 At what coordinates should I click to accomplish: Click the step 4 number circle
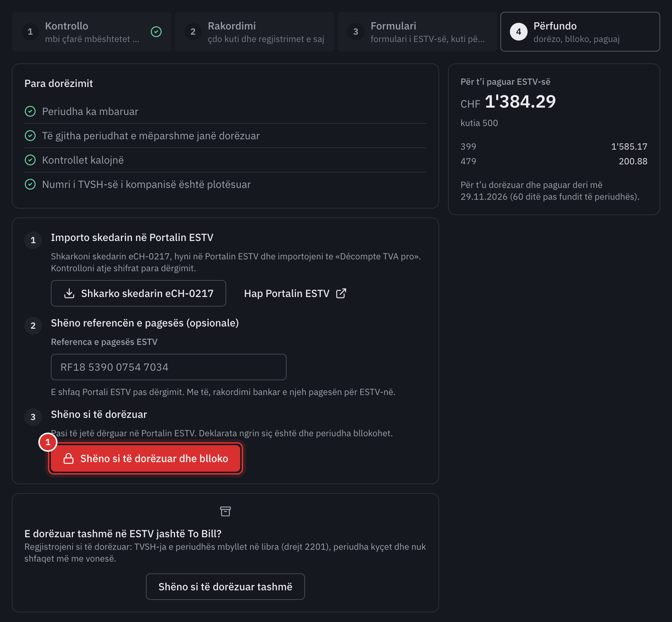coord(519,32)
